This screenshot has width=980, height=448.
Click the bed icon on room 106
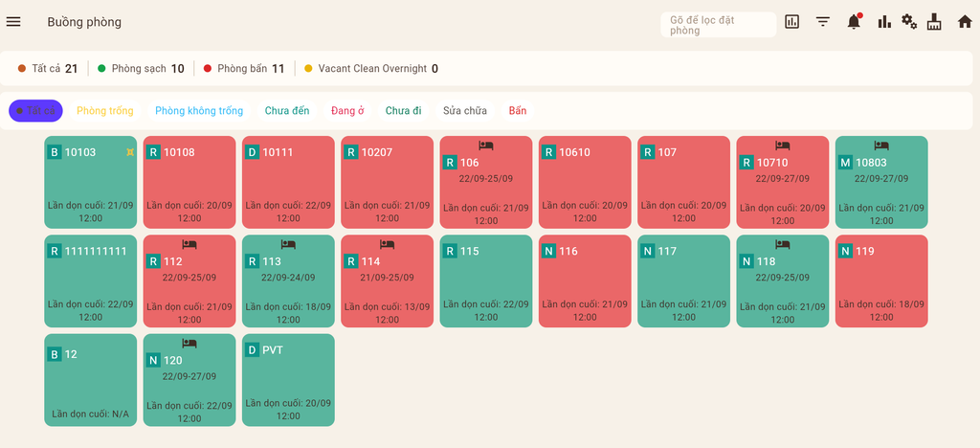click(x=486, y=145)
